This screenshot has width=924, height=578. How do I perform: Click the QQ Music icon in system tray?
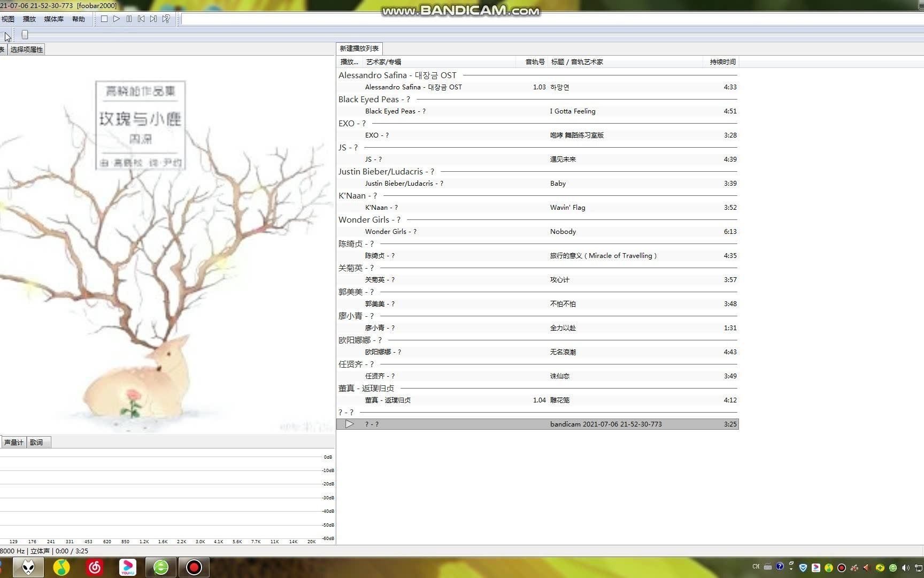pos(829,568)
